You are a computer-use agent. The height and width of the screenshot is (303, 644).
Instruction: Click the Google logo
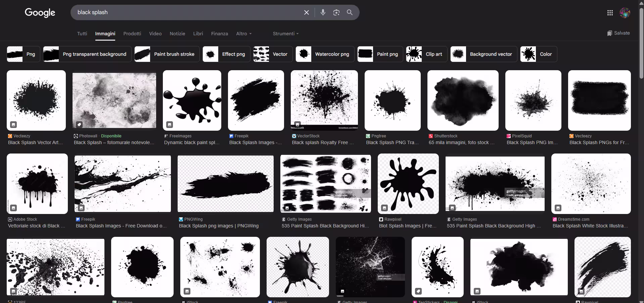click(x=40, y=12)
